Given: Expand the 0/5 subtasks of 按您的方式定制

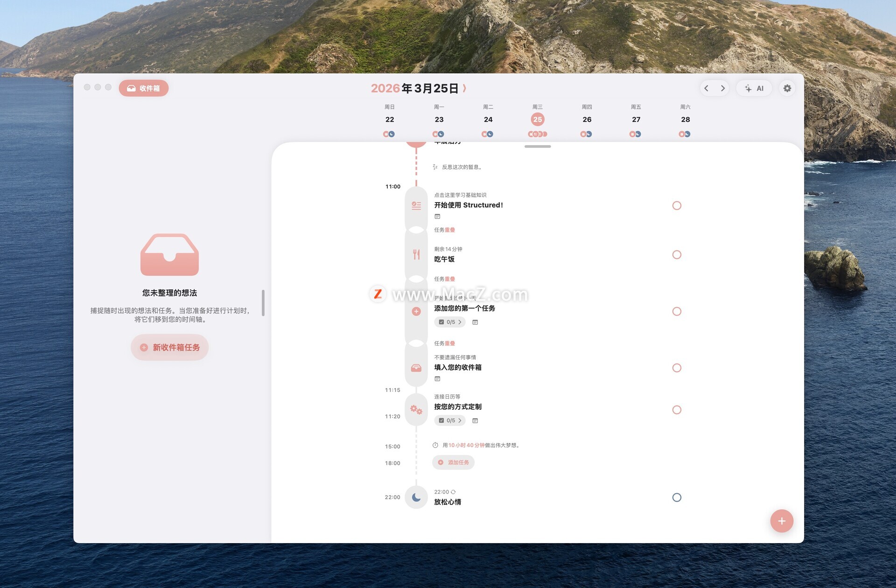Looking at the screenshot, I should pos(450,420).
